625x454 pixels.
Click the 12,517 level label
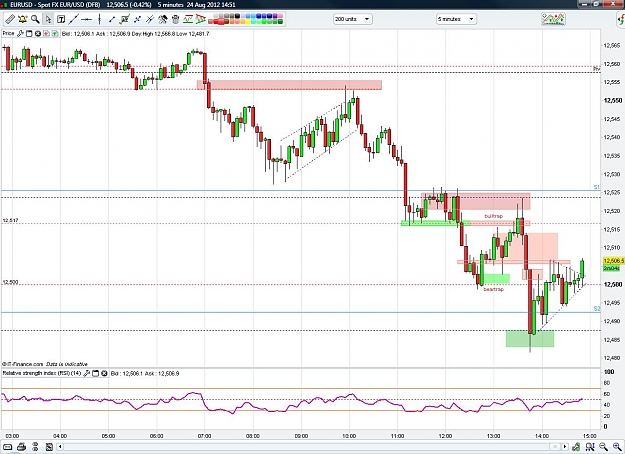coord(10,220)
